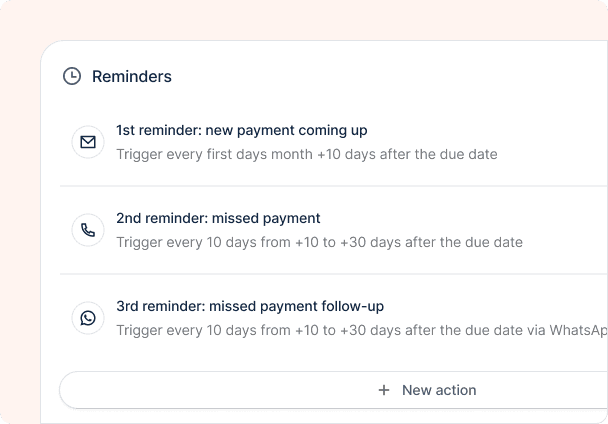Image resolution: width=608 pixels, height=424 pixels.
Task: Open the 2nd reminder: missed payment
Action: coord(218,218)
